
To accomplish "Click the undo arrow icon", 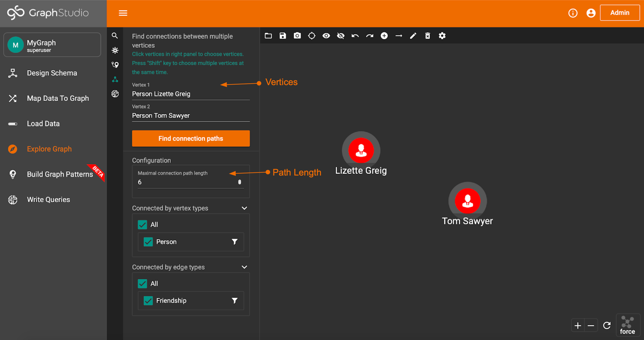I will 355,36.
